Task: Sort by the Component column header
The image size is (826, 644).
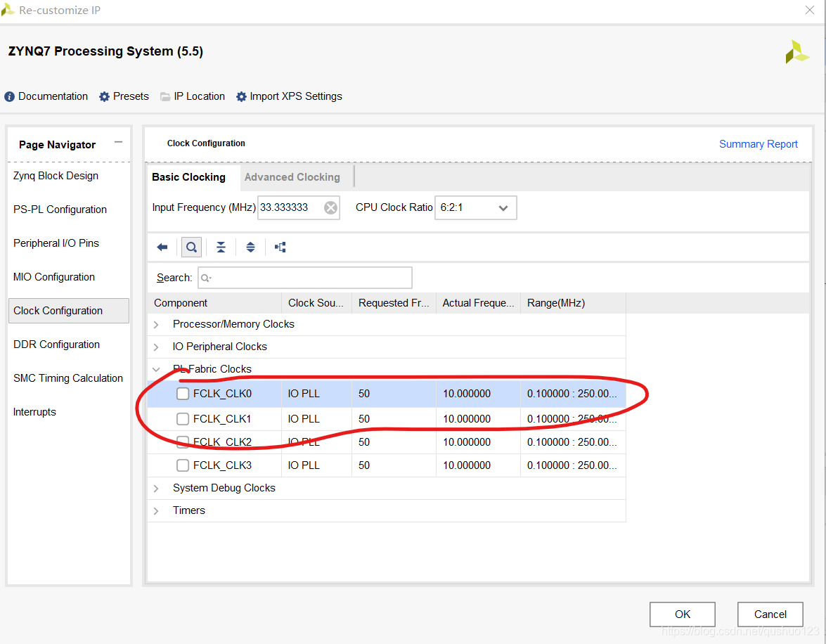Action: tap(214, 303)
